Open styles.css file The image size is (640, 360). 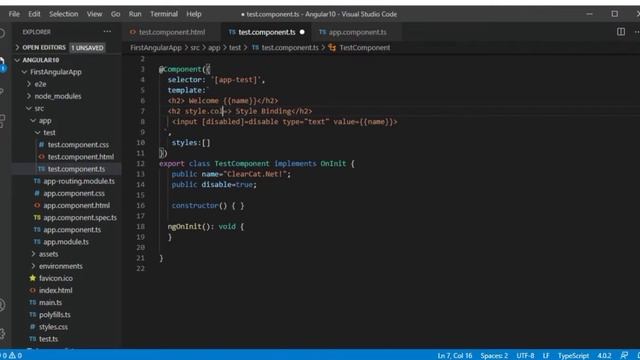[53, 327]
